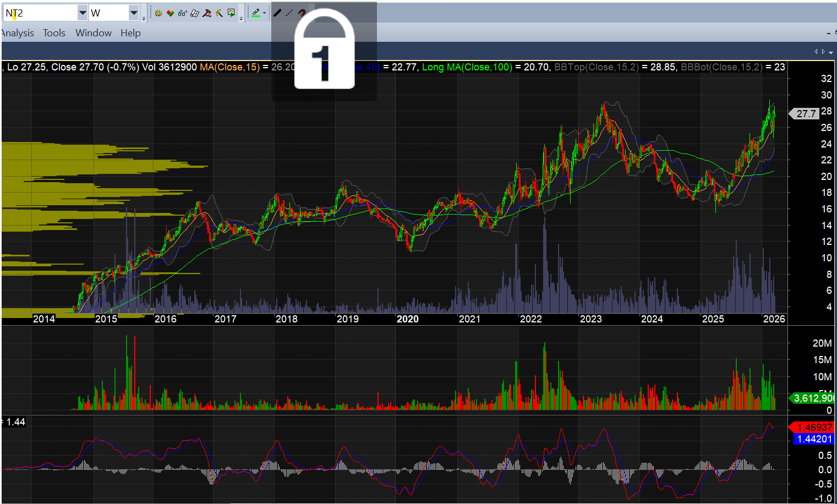Toggle the dashed line style button
This screenshot has height=504, width=837.
pyautogui.click(x=289, y=13)
